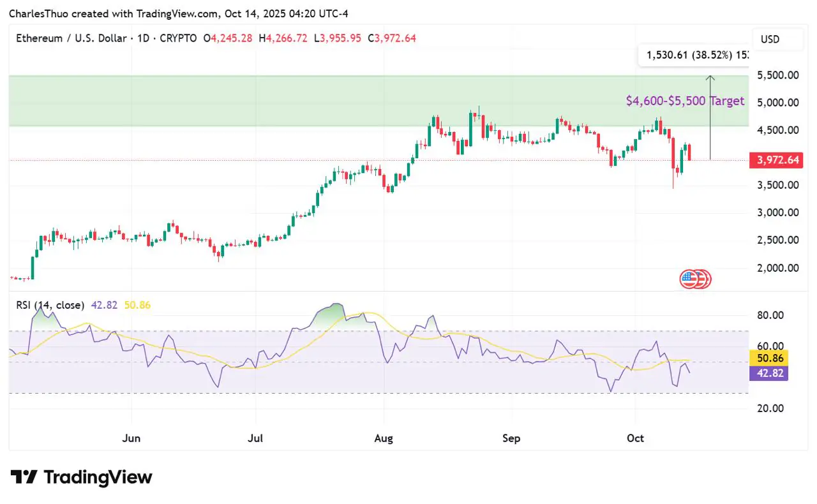Image resolution: width=817 pixels, height=504 pixels.
Task: Expand the RSI (14, close) indicator legend
Action: [x=50, y=305]
